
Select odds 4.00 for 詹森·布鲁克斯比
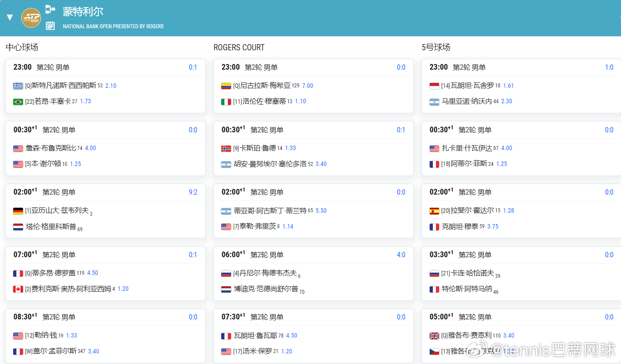(91, 148)
